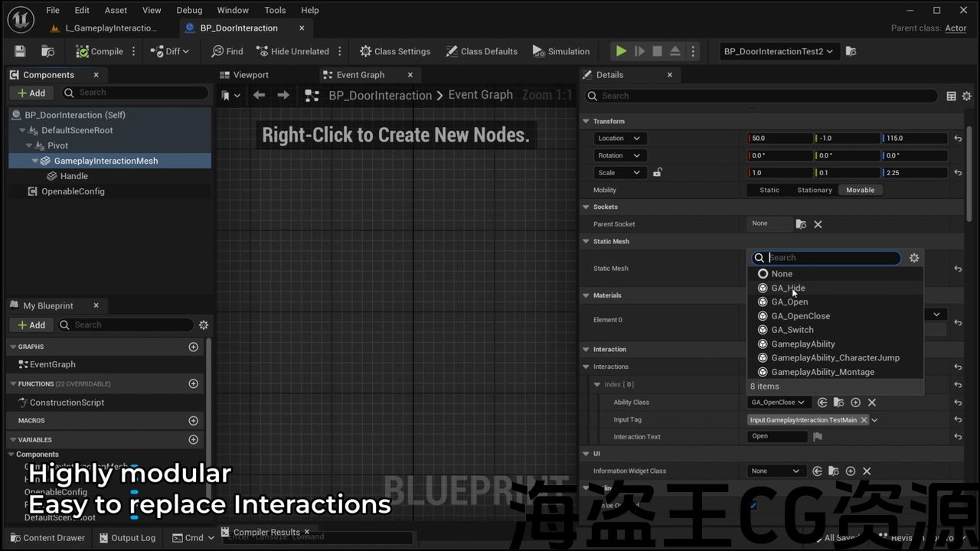Select the Handle component
The width and height of the screenshot is (980, 551).
click(74, 176)
